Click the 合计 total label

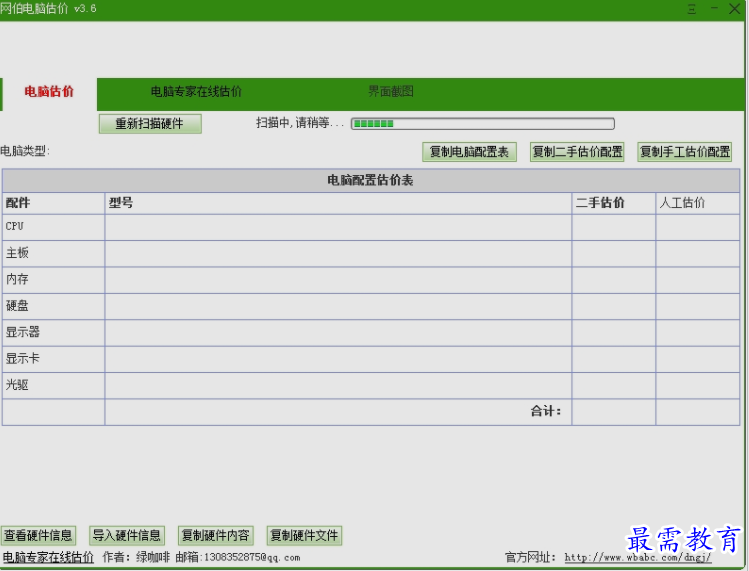click(546, 411)
